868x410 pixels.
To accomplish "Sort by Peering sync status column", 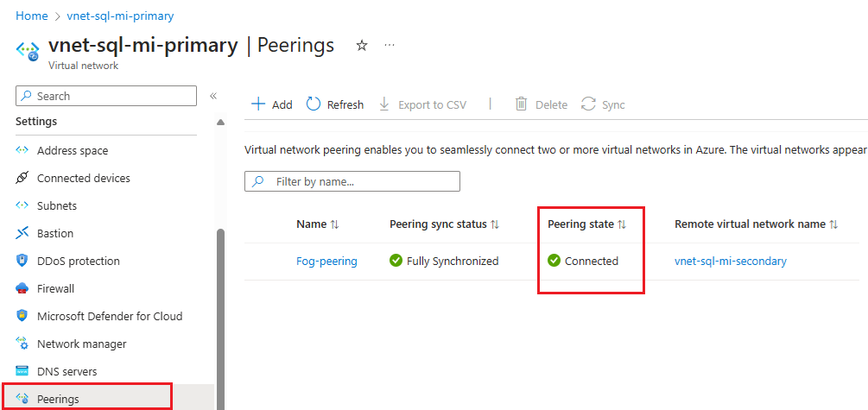I will [495, 224].
